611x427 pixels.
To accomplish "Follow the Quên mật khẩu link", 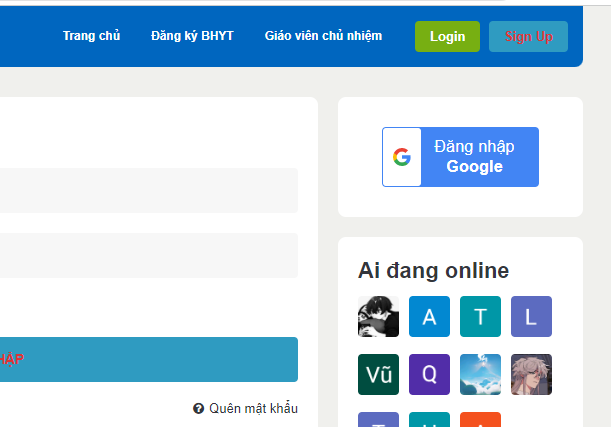I will (x=253, y=408).
